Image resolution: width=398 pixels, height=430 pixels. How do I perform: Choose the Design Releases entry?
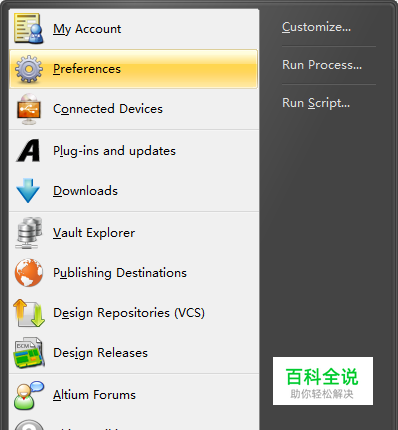point(134,353)
